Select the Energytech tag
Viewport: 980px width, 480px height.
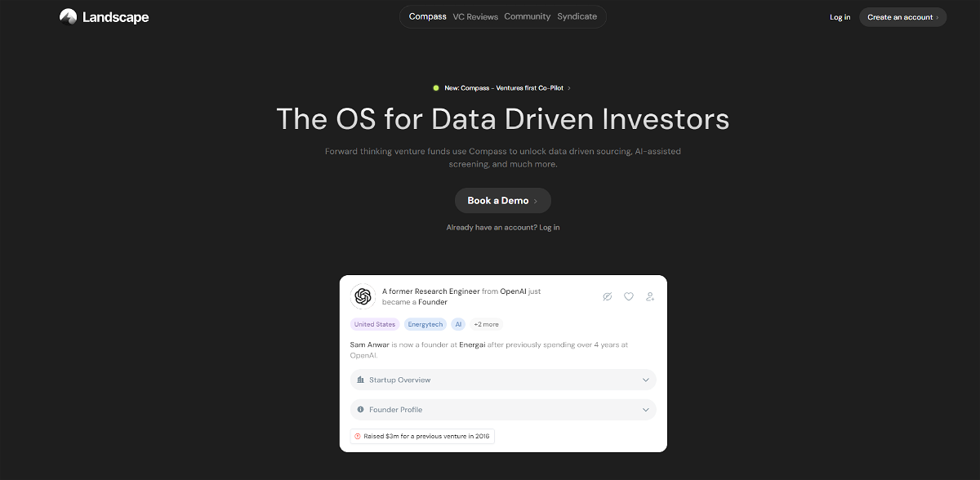pyautogui.click(x=425, y=325)
